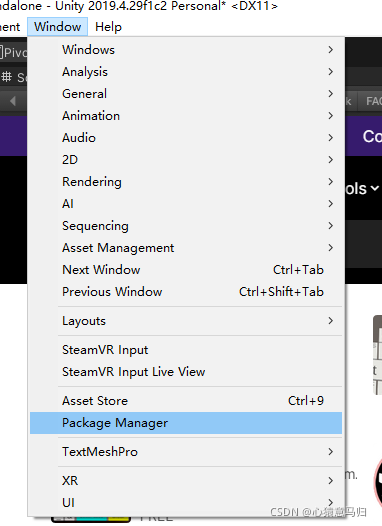Open SteamVR Input window
This screenshot has height=526, width=382.
click(186, 350)
